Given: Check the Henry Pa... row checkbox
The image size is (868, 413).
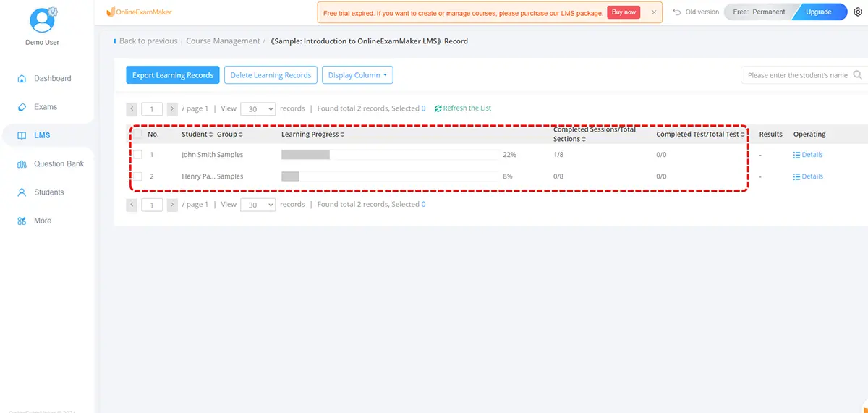Looking at the screenshot, I should [137, 176].
